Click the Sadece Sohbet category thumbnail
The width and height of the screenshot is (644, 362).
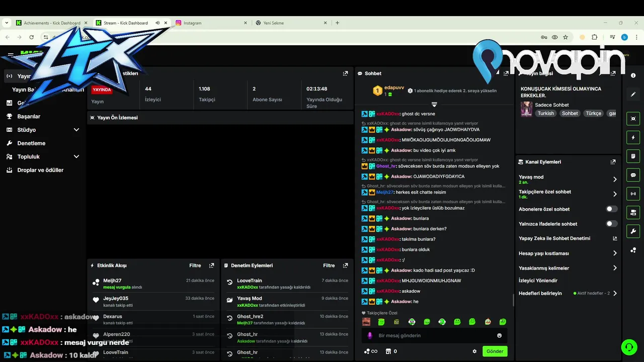pyautogui.click(x=526, y=109)
